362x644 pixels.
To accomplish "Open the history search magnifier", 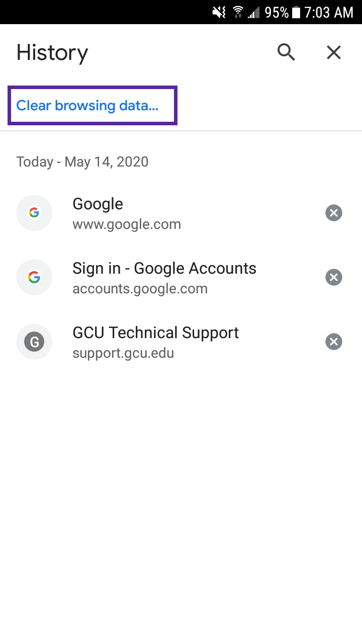I will pos(286,52).
